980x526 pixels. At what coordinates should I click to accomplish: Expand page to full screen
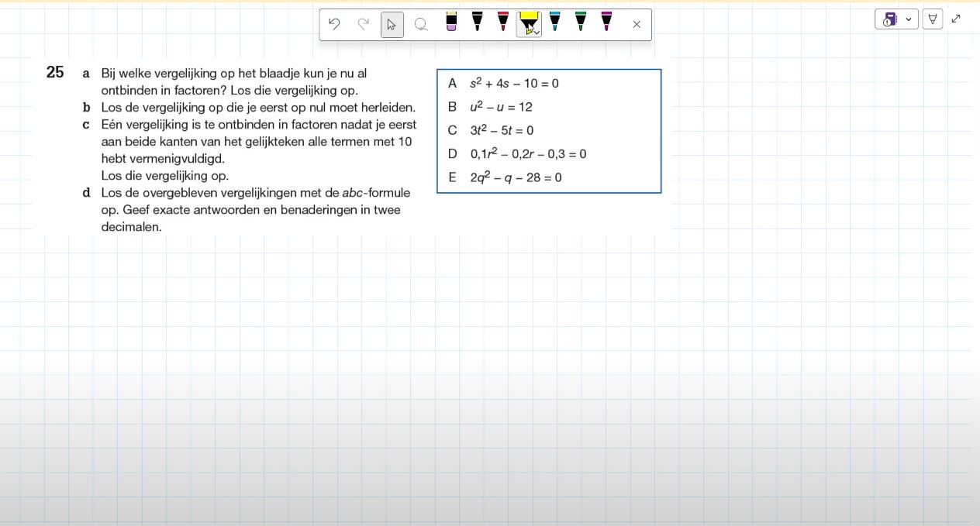click(956, 19)
